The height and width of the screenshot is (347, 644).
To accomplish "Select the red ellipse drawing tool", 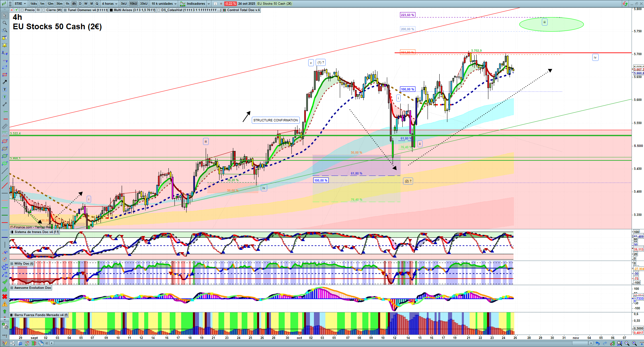I will coord(5,141).
